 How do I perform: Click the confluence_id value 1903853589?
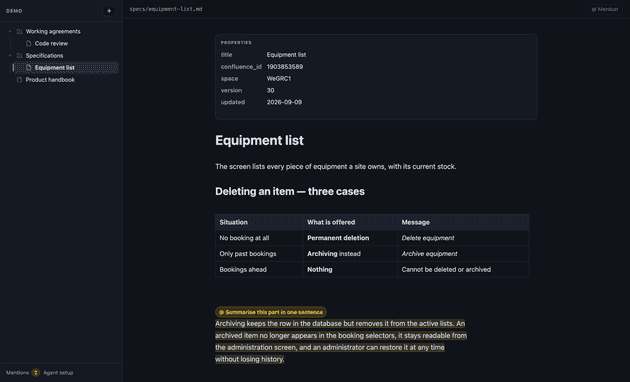coord(285,67)
